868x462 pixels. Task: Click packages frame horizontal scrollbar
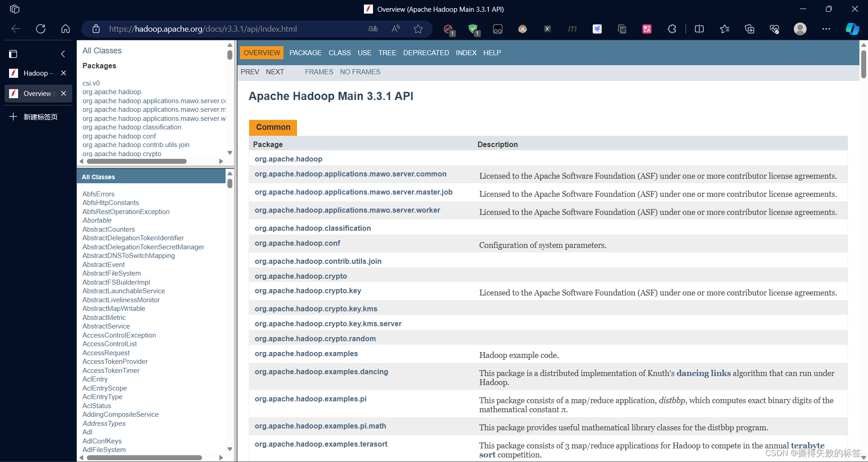137,161
